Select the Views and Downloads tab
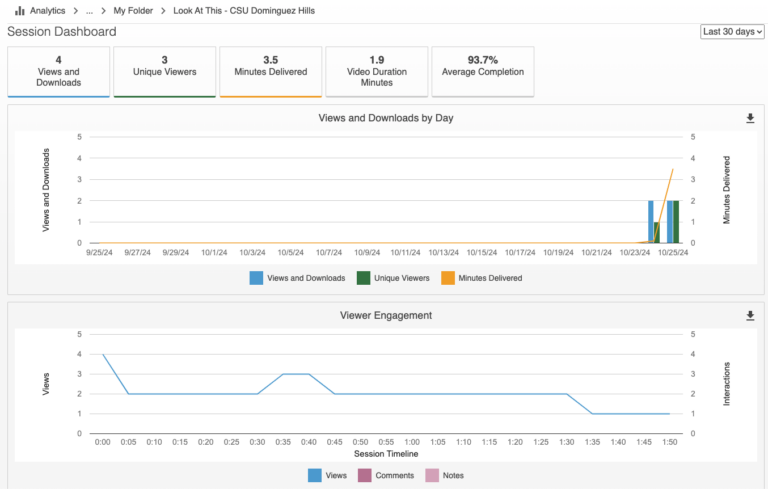 [x=58, y=71]
